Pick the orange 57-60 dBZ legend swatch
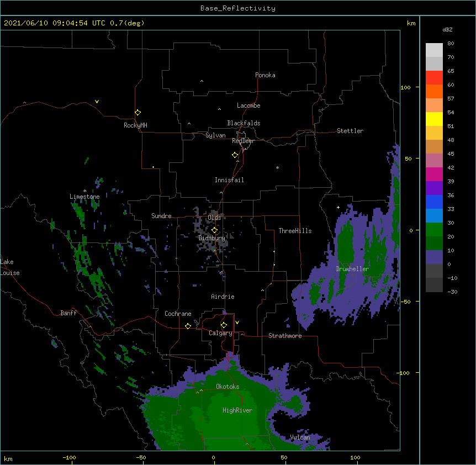 434,91
